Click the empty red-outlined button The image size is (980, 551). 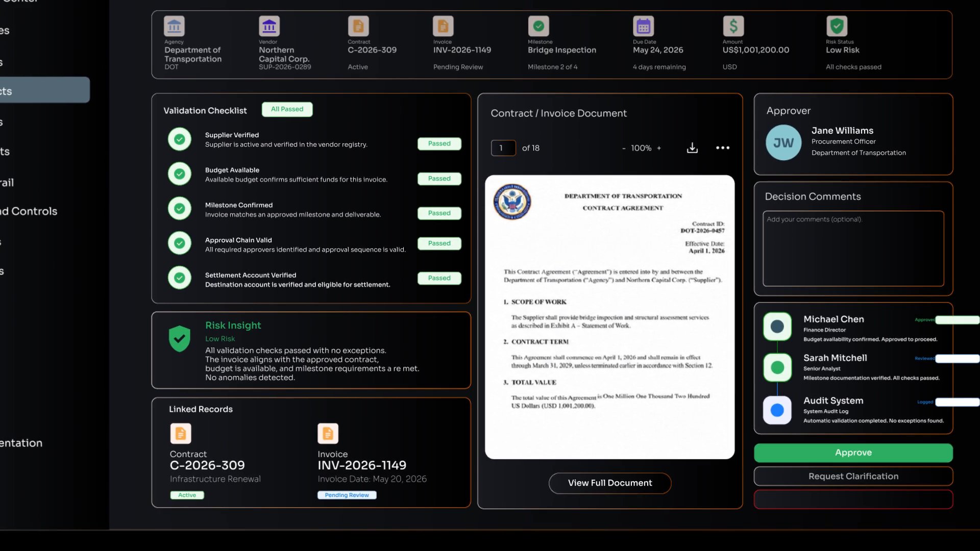tap(853, 499)
